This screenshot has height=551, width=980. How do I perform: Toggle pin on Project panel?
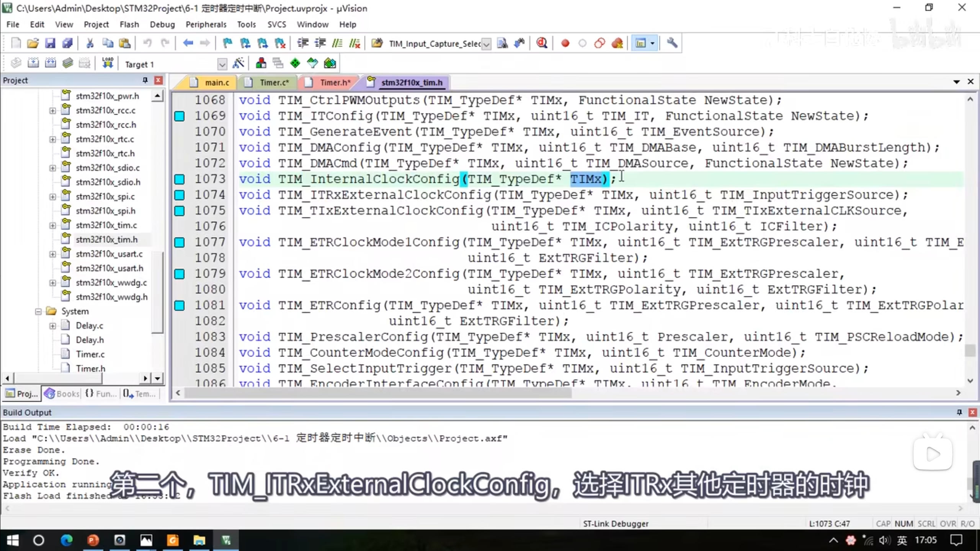click(145, 80)
